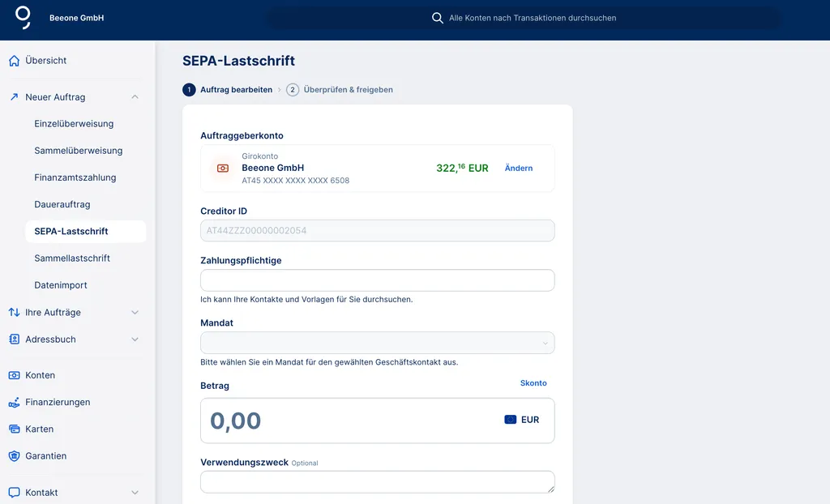This screenshot has width=830, height=504.
Task: Click the Kontakt chat icon
Action: click(x=13, y=492)
